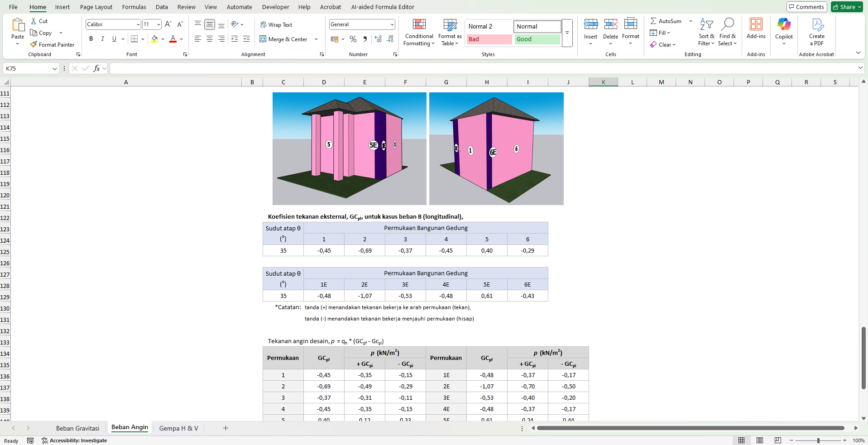Toggle Bold formatting
Image resolution: width=868 pixels, height=445 pixels.
pos(91,39)
